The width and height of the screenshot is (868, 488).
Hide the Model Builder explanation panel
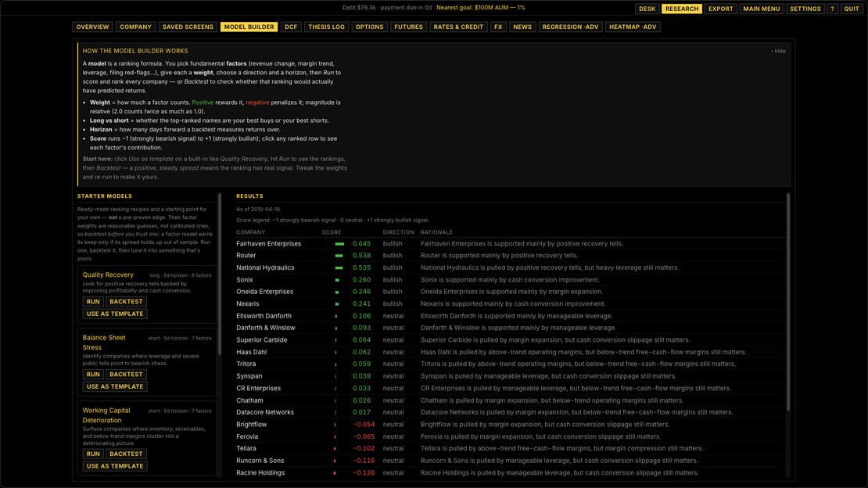778,51
